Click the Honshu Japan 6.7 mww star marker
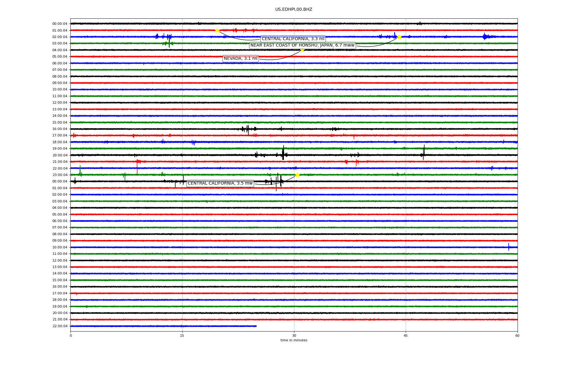 pos(399,37)
